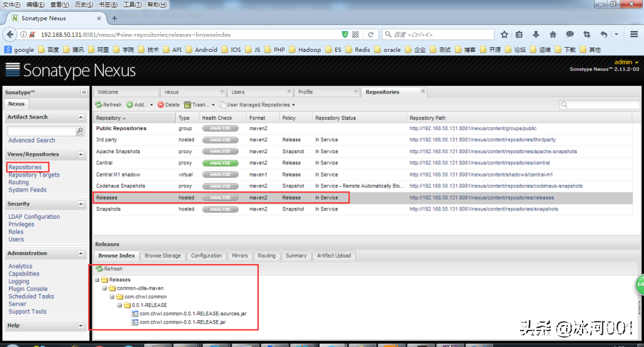Click the bookmark star icon
Viewport: 644px width, 347px height.
click(x=504, y=35)
